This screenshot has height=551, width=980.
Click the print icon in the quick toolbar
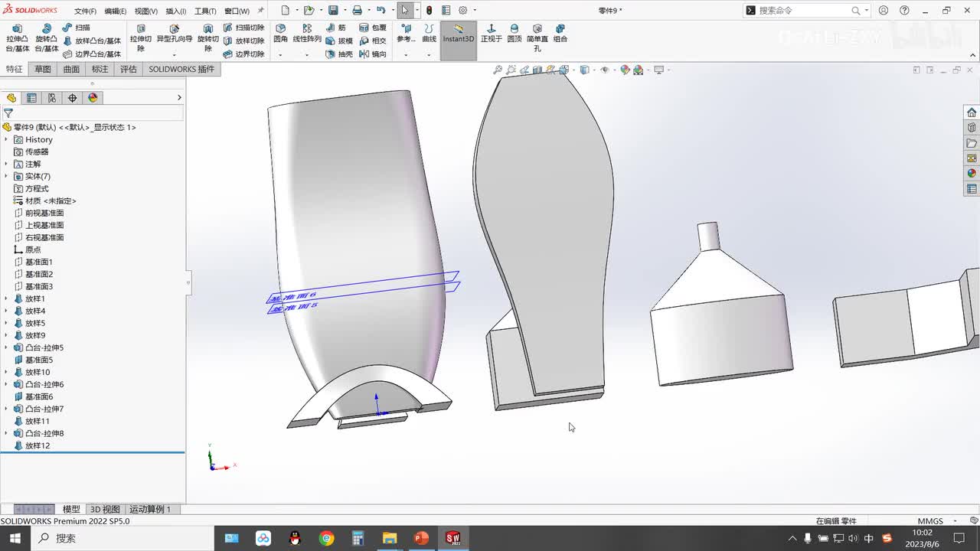coord(357,11)
